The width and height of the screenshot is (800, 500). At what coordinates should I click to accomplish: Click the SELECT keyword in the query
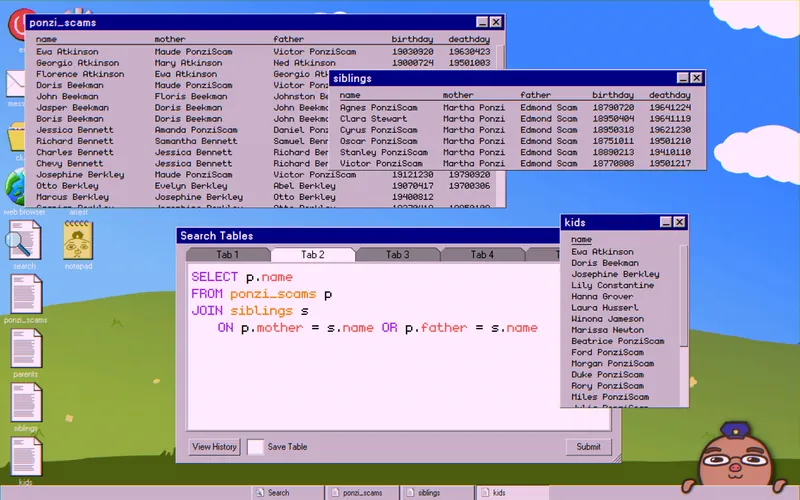pyautogui.click(x=214, y=277)
